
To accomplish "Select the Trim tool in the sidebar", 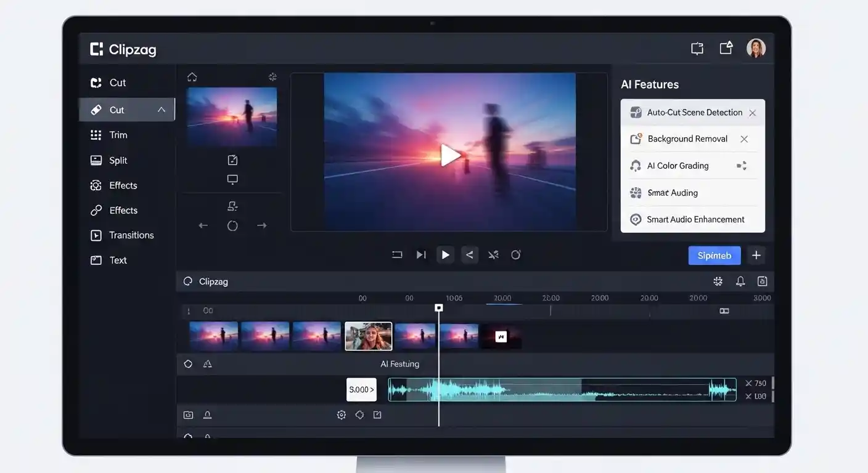I will (118, 134).
